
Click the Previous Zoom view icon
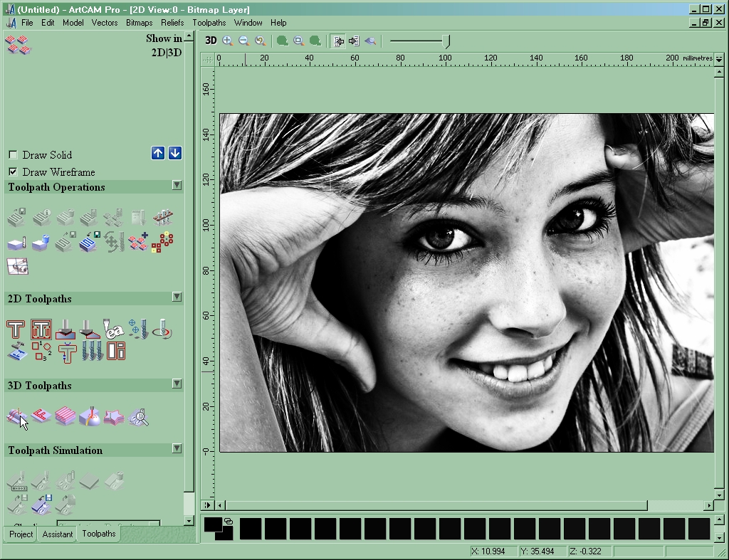tap(261, 41)
